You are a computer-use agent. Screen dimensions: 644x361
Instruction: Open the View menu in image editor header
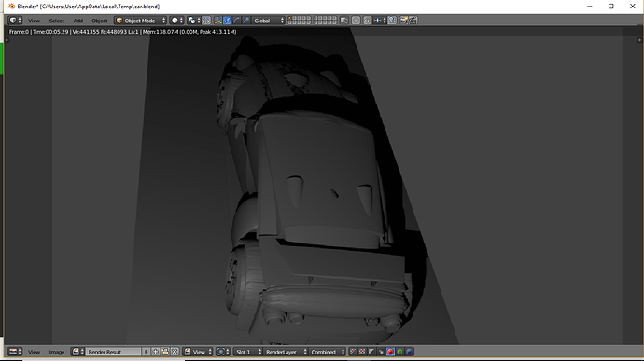pos(34,352)
